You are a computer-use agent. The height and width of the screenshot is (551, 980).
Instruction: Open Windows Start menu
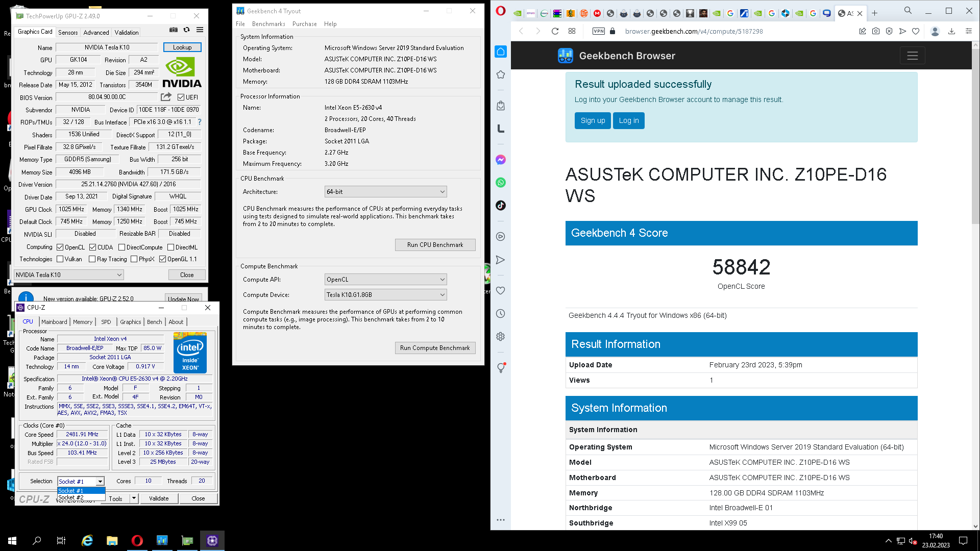12,541
